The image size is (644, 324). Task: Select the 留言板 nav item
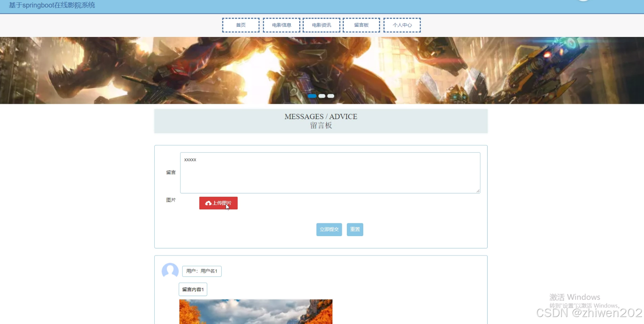click(x=361, y=25)
